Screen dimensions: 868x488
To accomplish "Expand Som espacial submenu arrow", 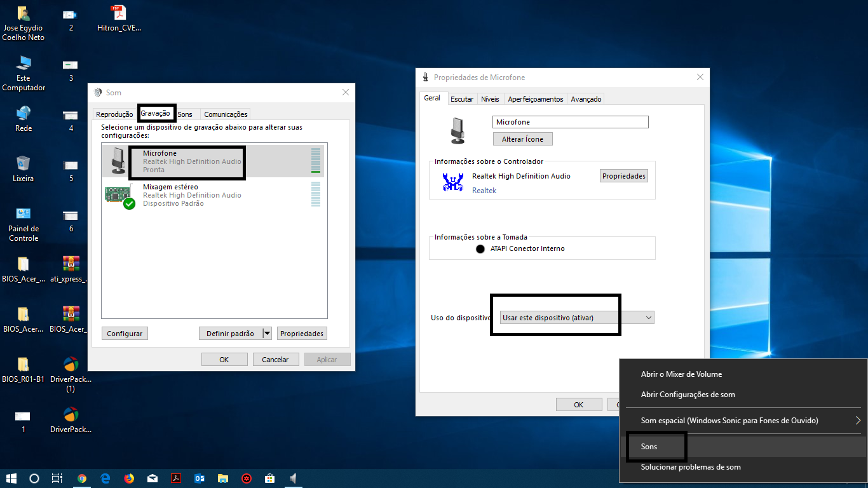I will (x=858, y=421).
